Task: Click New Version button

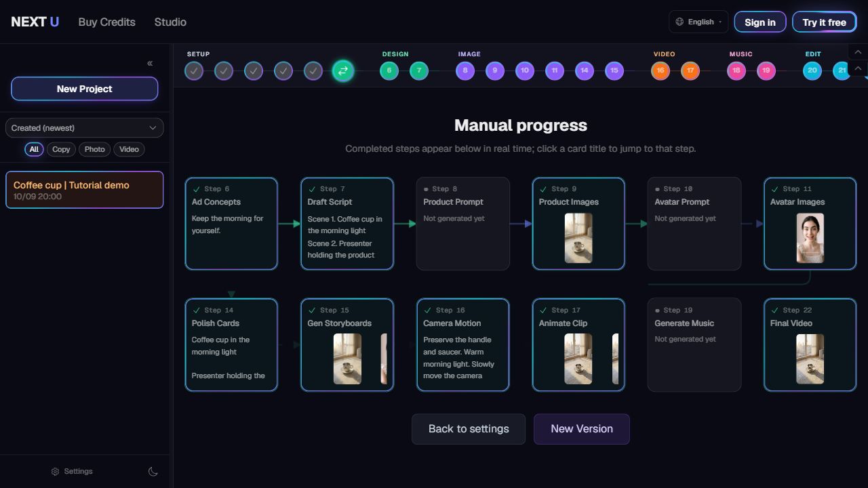Action: point(582,429)
